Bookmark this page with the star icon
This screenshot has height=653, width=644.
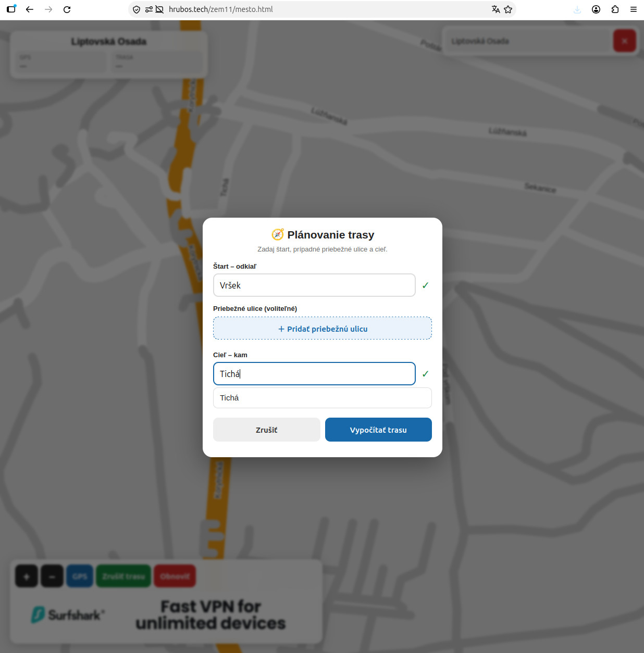coord(508,9)
